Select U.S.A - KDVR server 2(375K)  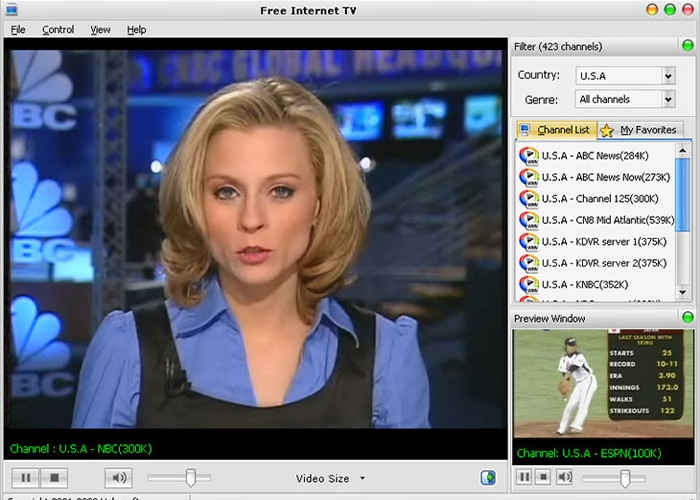coord(595,263)
